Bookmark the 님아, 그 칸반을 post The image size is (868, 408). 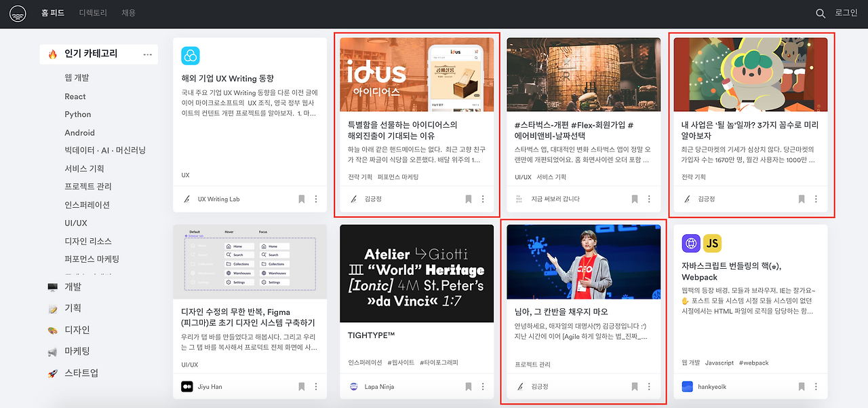tap(635, 386)
